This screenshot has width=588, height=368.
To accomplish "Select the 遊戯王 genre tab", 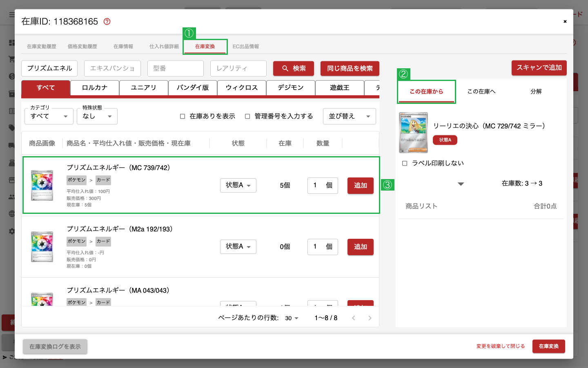I will (340, 88).
